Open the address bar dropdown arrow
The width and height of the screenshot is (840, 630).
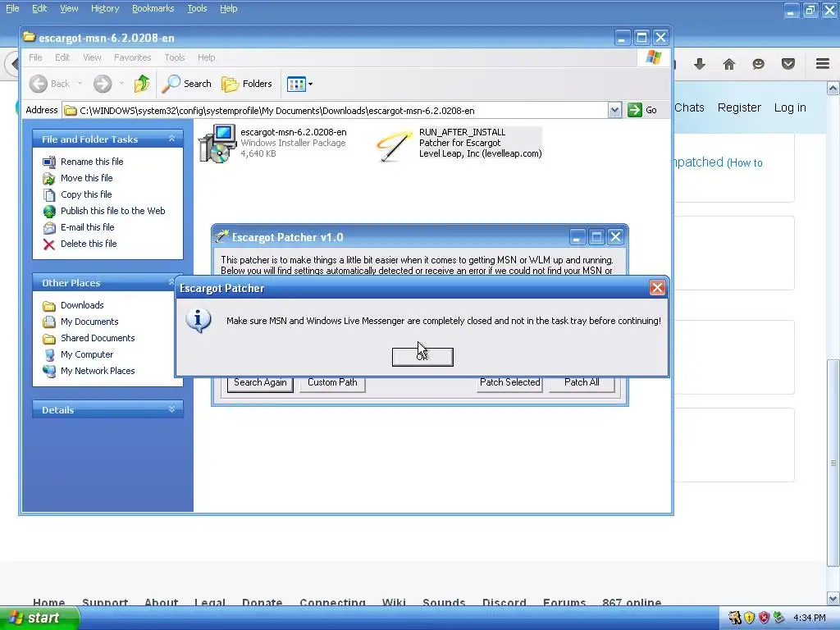pos(614,111)
